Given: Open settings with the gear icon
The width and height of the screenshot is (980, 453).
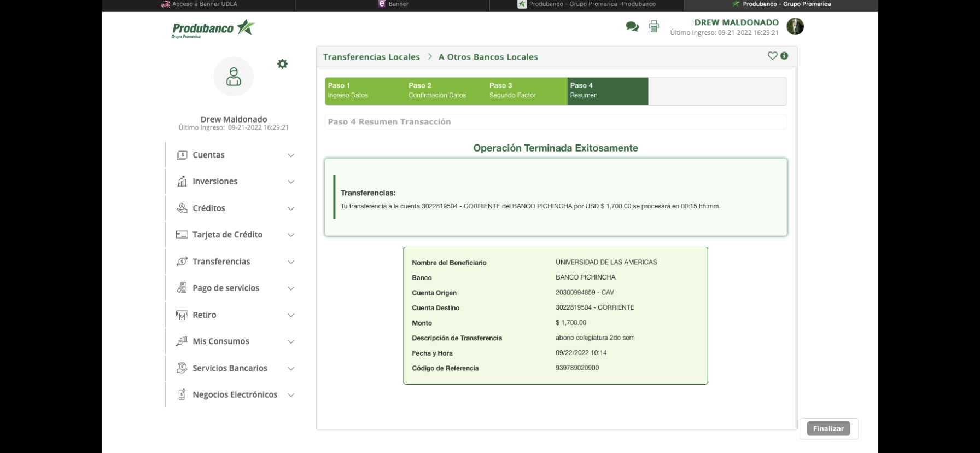Looking at the screenshot, I should click(282, 64).
